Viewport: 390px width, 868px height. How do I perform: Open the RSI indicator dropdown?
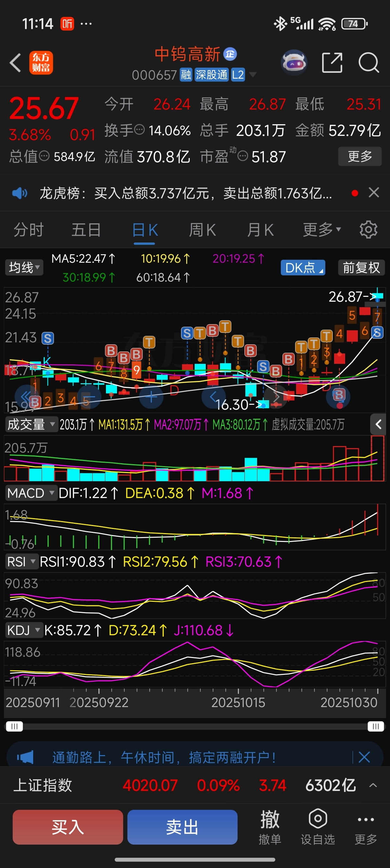tap(21, 562)
